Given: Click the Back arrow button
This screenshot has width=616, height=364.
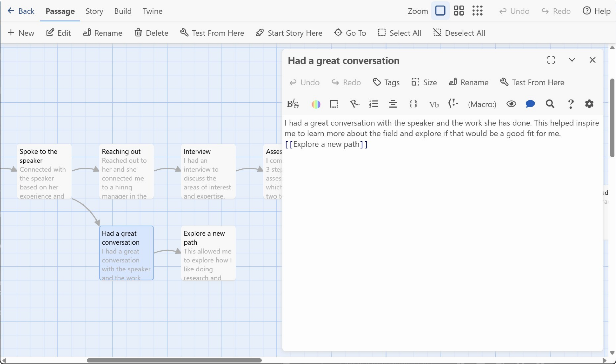Looking at the screenshot, I should (21, 11).
